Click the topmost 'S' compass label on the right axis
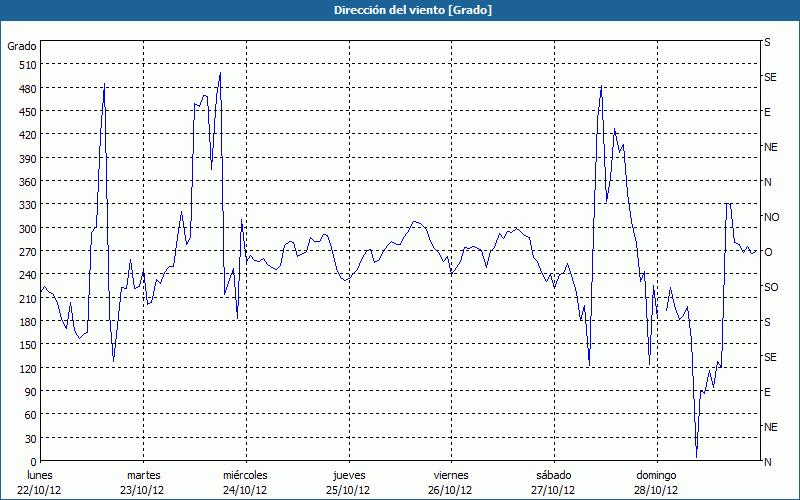Image resolution: width=800 pixels, height=500 pixels. 768,43
